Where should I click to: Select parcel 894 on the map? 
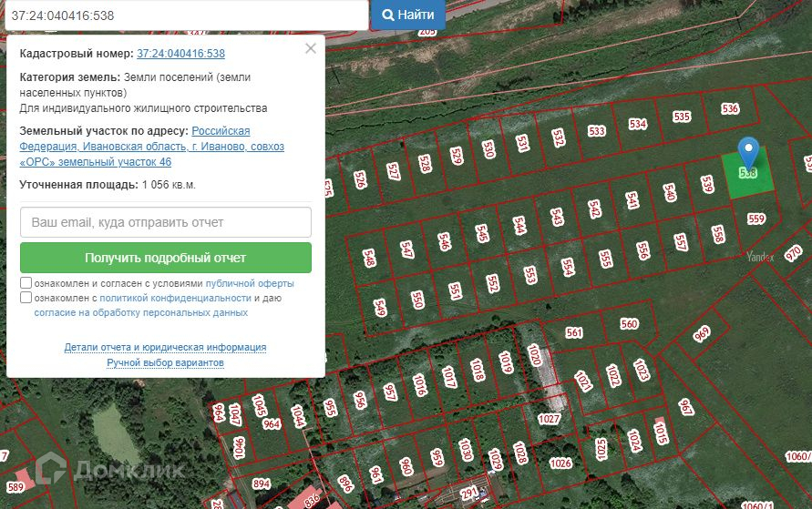[261, 484]
